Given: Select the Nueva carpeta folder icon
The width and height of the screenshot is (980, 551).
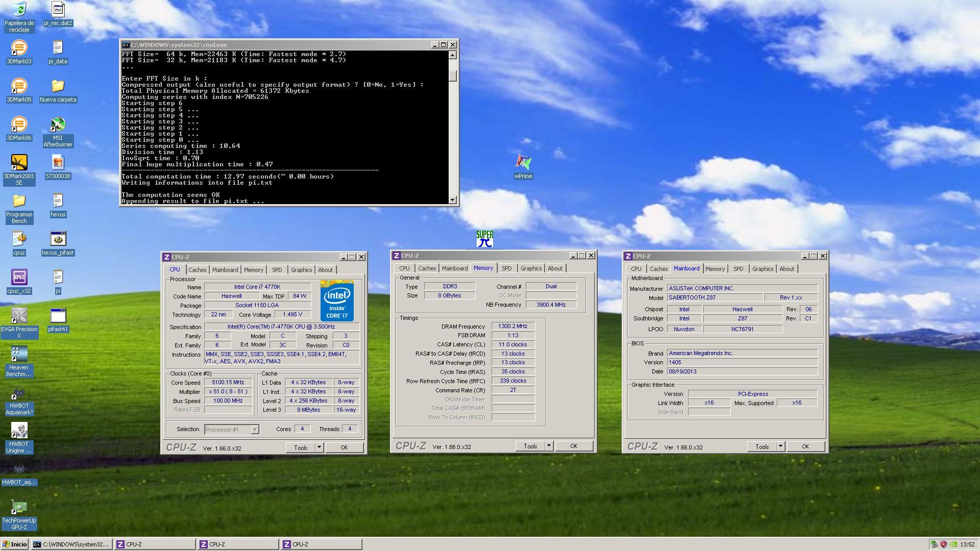Looking at the screenshot, I should [x=58, y=90].
